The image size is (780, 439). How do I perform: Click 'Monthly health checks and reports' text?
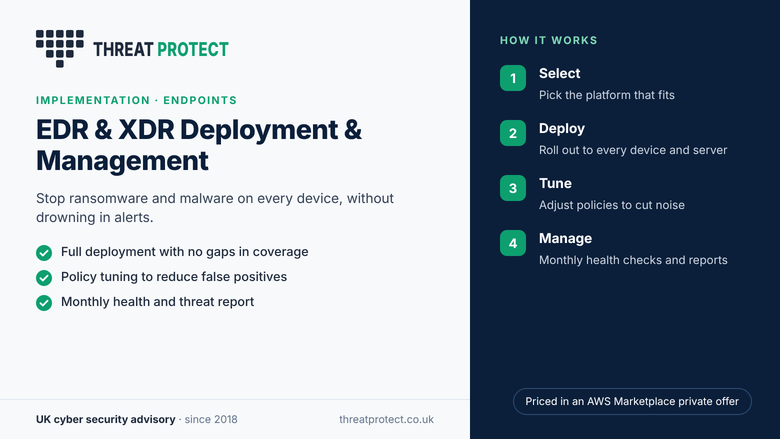[633, 260]
